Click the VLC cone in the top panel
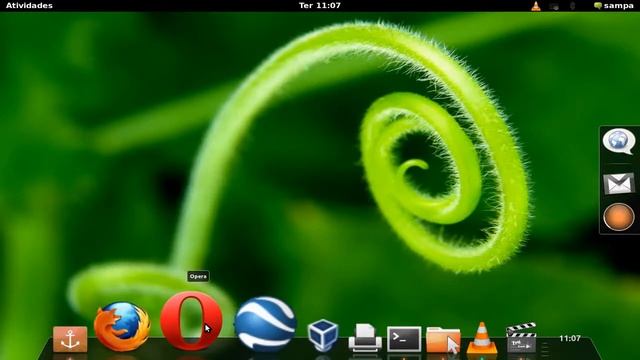Screen dimensions: 640x360 coord(536,6)
